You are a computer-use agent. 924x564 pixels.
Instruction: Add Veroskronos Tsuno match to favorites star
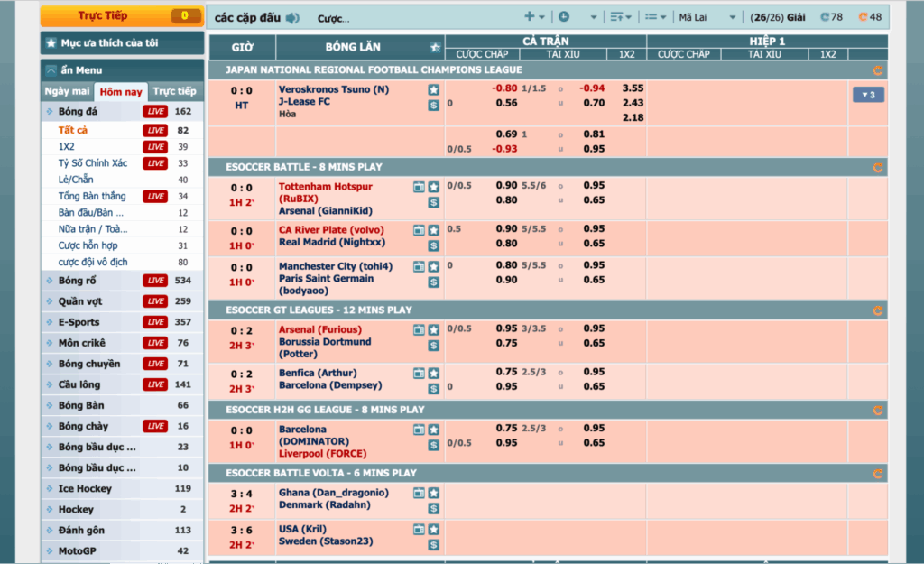pos(433,90)
